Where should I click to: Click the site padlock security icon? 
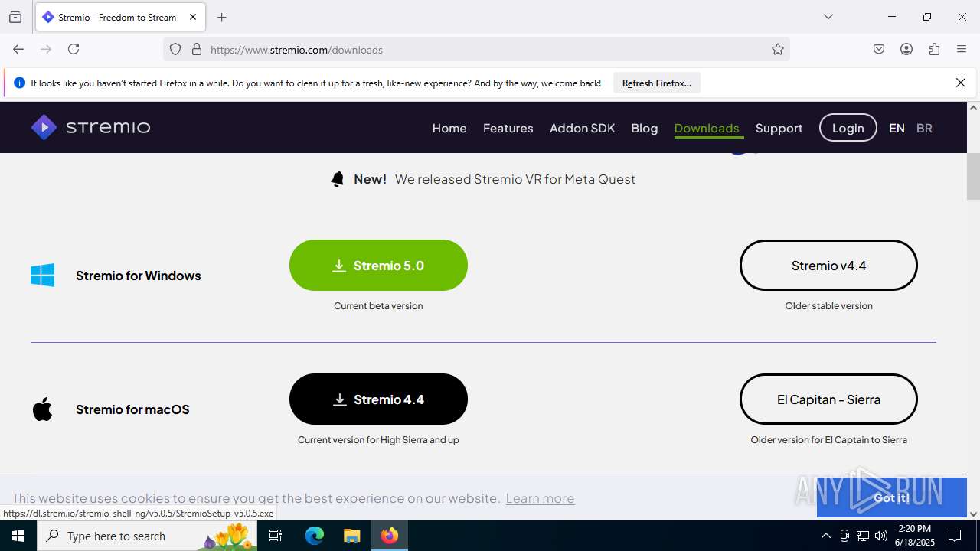pyautogui.click(x=197, y=49)
